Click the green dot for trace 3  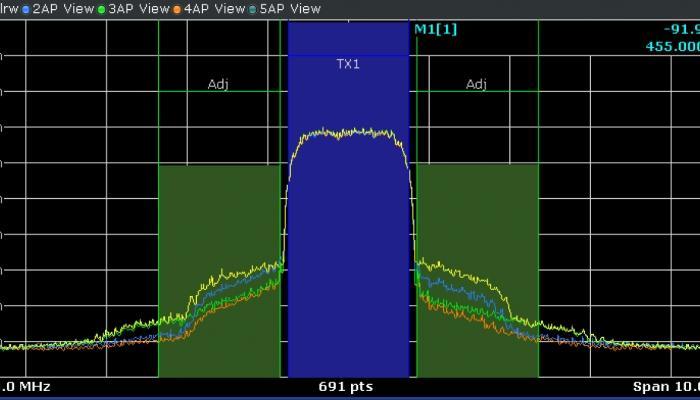tap(102, 9)
